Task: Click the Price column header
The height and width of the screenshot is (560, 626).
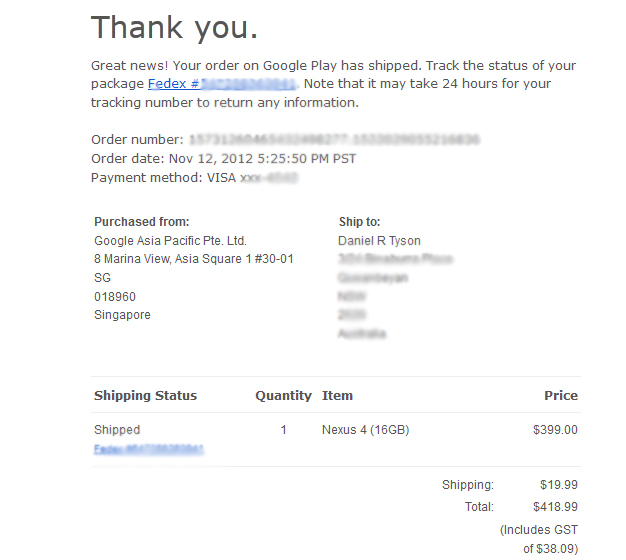Action: point(561,396)
